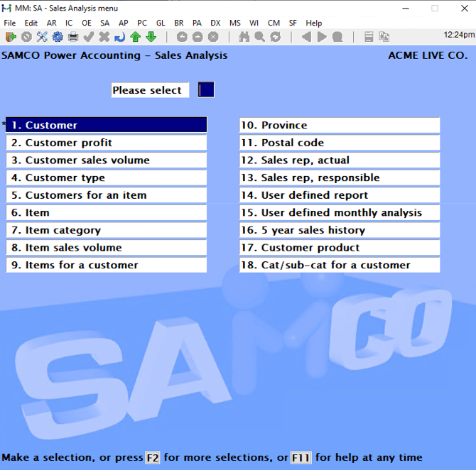
Task: Open 9. Items for a customer
Action: pos(107,265)
